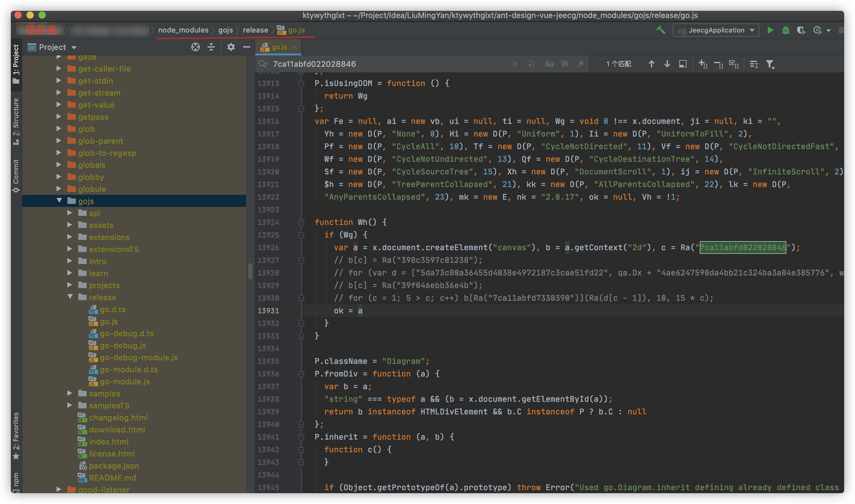This screenshot has height=504, width=855.
Task: Collapse all in Project panel
Action: 211,47
